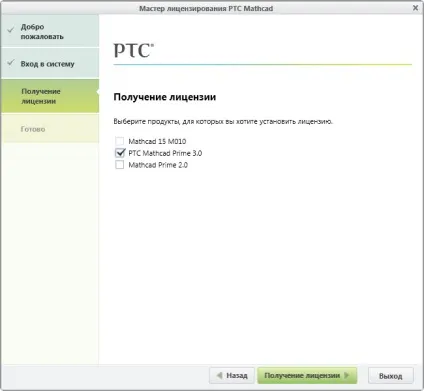Click the PTC Mathcad Prime 3.0 label
424x391 pixels.
pos(165,153)
